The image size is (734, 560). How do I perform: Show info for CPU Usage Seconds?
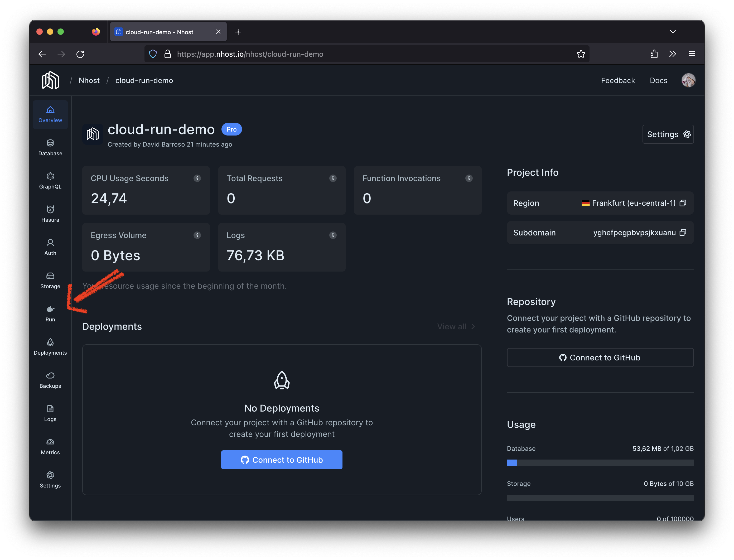click(x=197, y=178)
